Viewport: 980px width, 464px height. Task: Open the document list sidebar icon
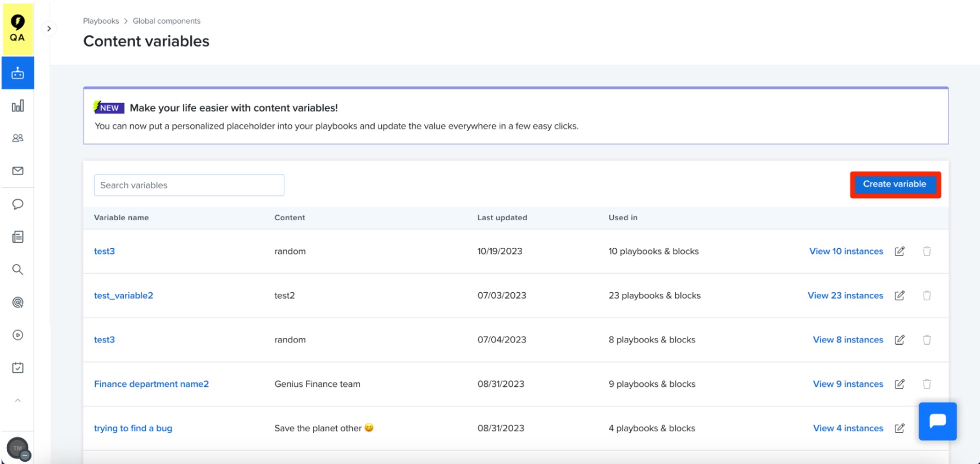click(18, 237)
